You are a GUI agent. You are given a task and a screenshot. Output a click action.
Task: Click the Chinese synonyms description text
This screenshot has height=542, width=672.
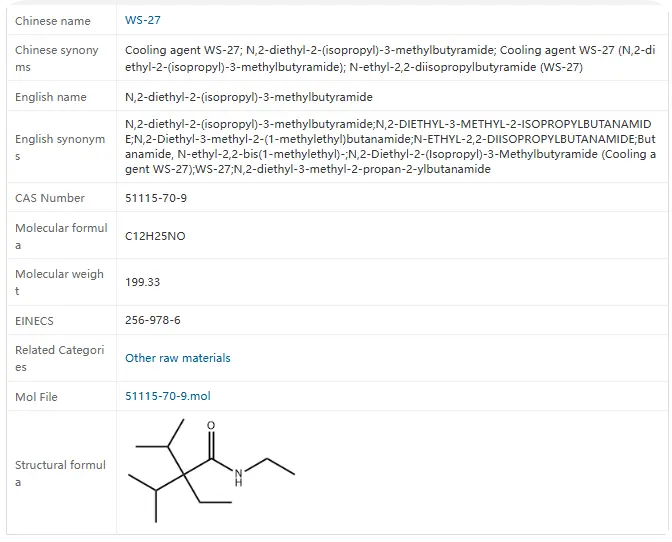390,58
